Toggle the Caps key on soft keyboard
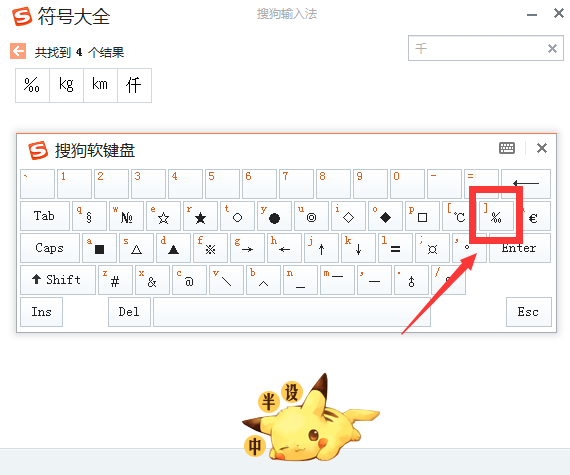The width and height of the screenshot is (570, 475). click(x=50, y=248)
